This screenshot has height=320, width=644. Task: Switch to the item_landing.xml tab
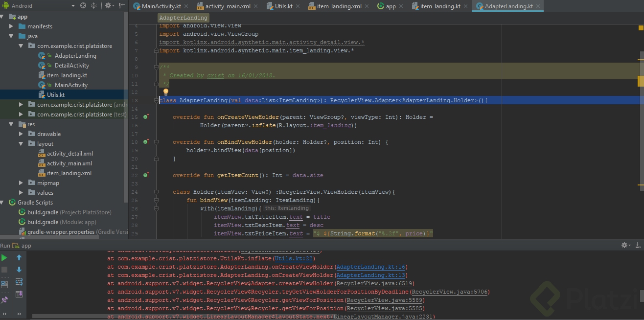point(339,6)
